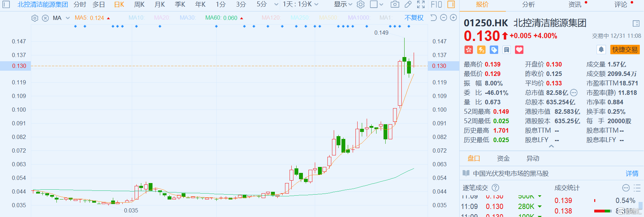Open the 1天:1分K period dropdown
The width and height of the screenshot is (644, 217).
tap(300, 5)
